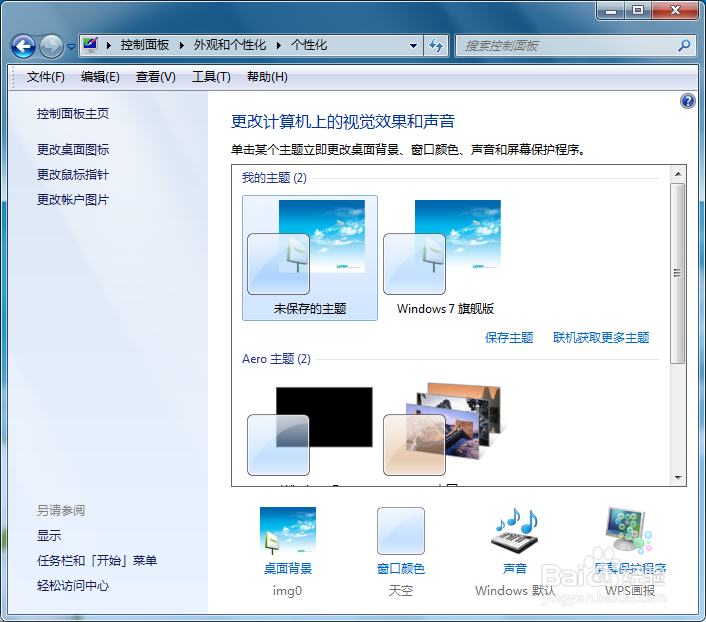The width and height of the screenshot is (706, 622).
Task: Click the 桌面背景 link text
Action: 288,569
